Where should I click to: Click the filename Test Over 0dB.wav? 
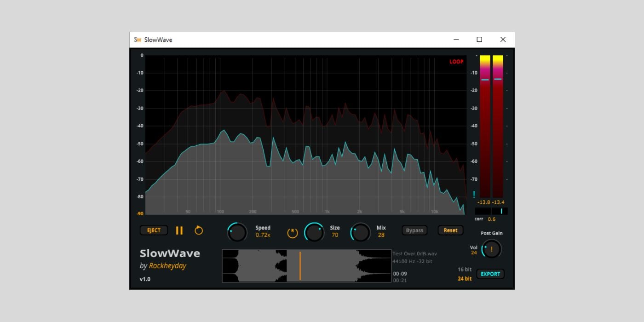pos(414,253)
